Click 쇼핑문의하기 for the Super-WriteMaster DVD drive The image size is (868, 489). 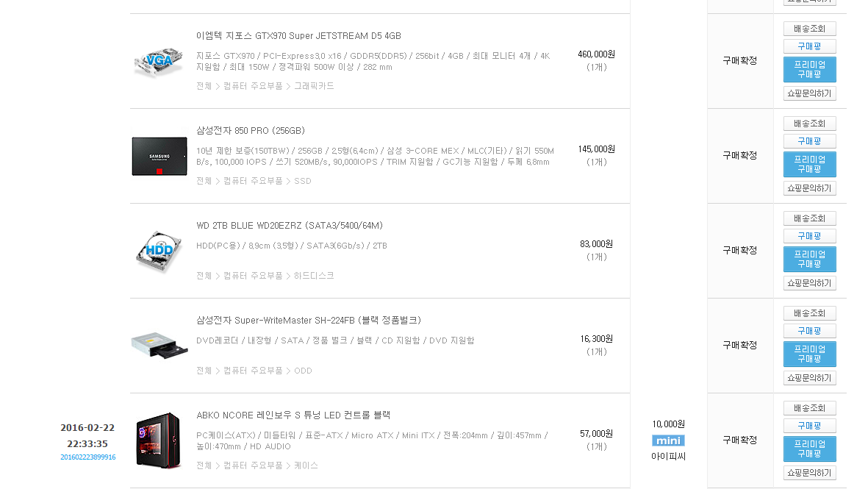[809, 378]
